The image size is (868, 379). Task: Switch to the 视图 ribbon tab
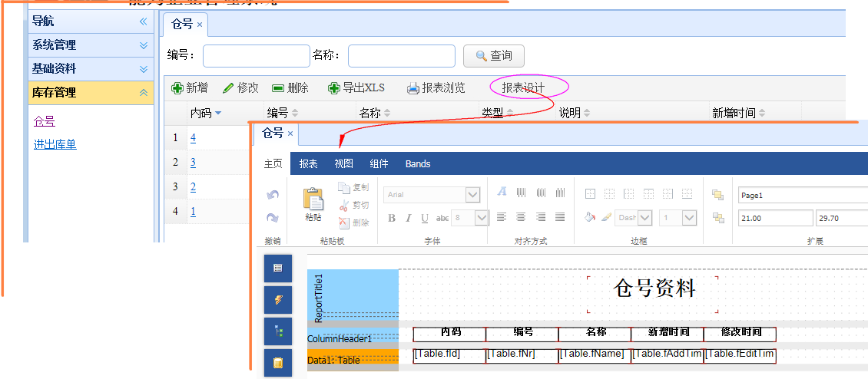344,163
